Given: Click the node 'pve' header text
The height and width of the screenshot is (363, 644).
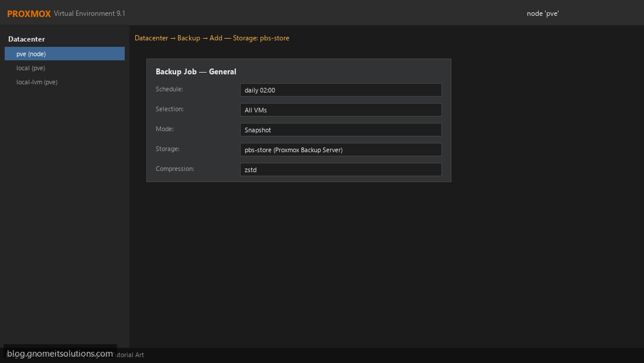Looking at the screenshot, I should click(x=543, y=13).
